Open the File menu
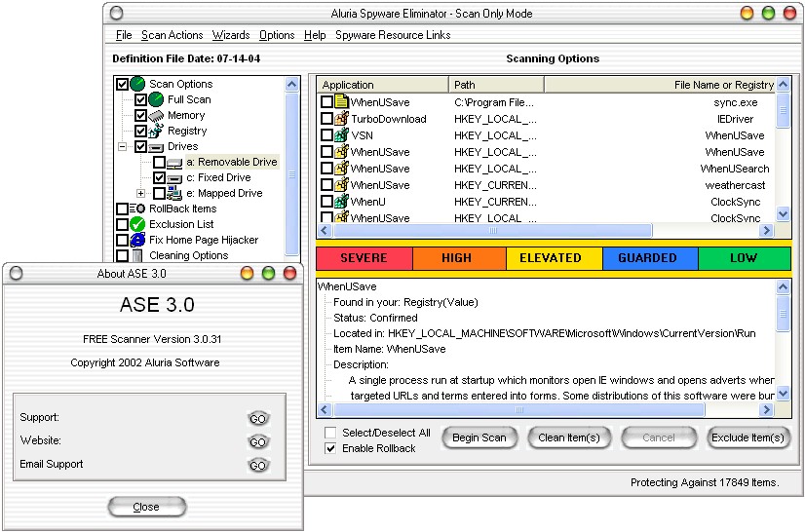 (x=124, y=35)
